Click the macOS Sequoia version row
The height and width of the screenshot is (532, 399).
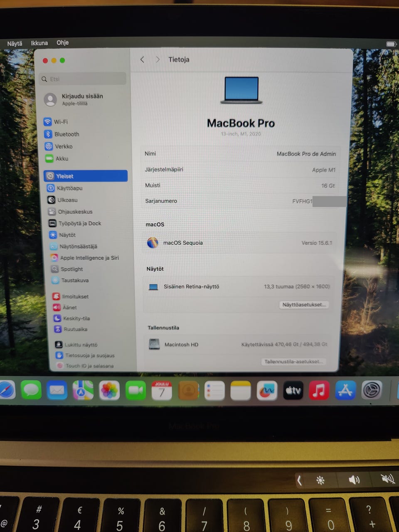click(x=240, y=243)
